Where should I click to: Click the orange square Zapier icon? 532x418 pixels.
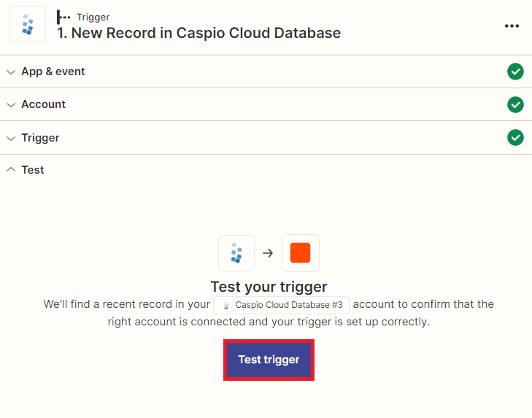[x=300, y=253]
